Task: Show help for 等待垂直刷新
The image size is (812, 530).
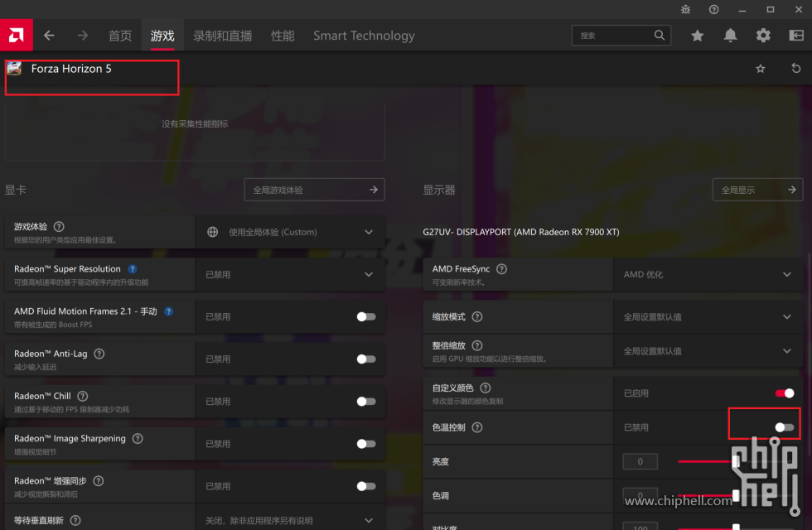Action: pyautogui.click(x=75, y=521)
